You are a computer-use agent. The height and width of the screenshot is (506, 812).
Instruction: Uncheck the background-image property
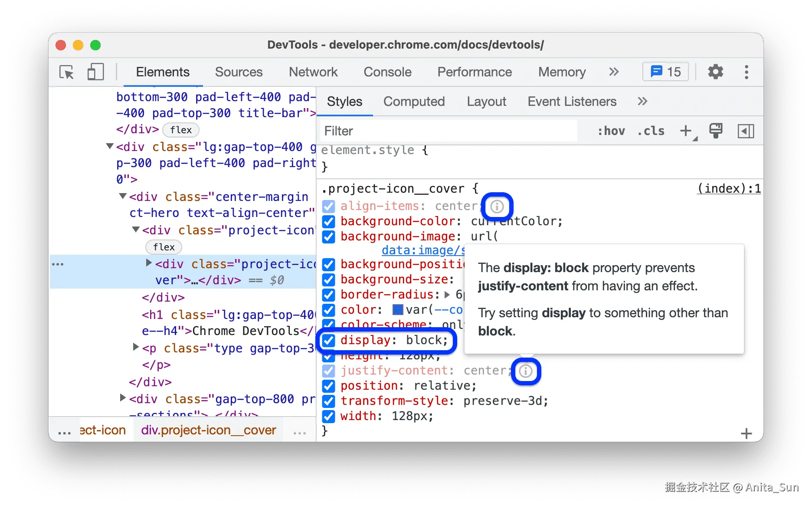coord(329,237)
